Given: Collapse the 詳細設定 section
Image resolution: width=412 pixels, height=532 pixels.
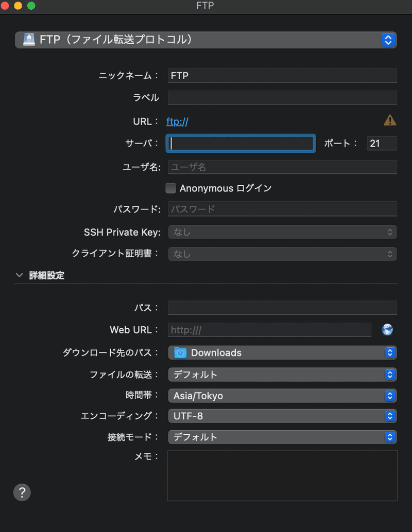Looking at the screenshot, I should (x=20, y=275).
